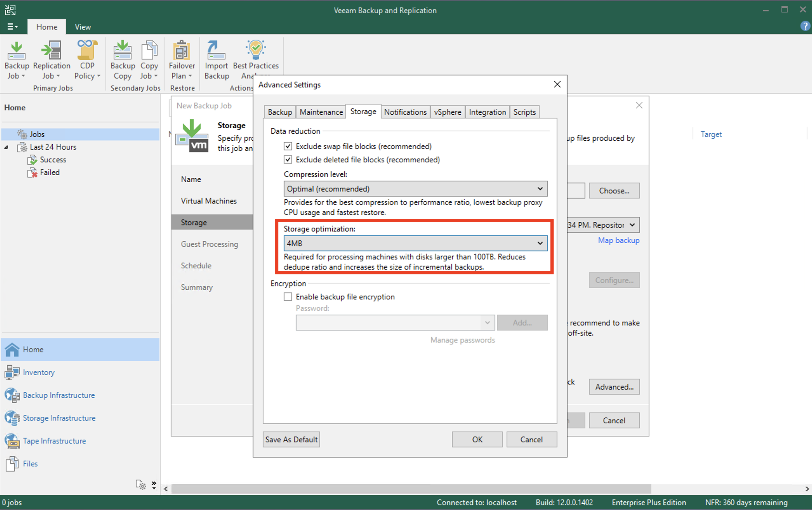Click the Tape Infrastructure icon
Image resolution: width=812 pixels, height=510 pixels.
[x=12, y=441]
